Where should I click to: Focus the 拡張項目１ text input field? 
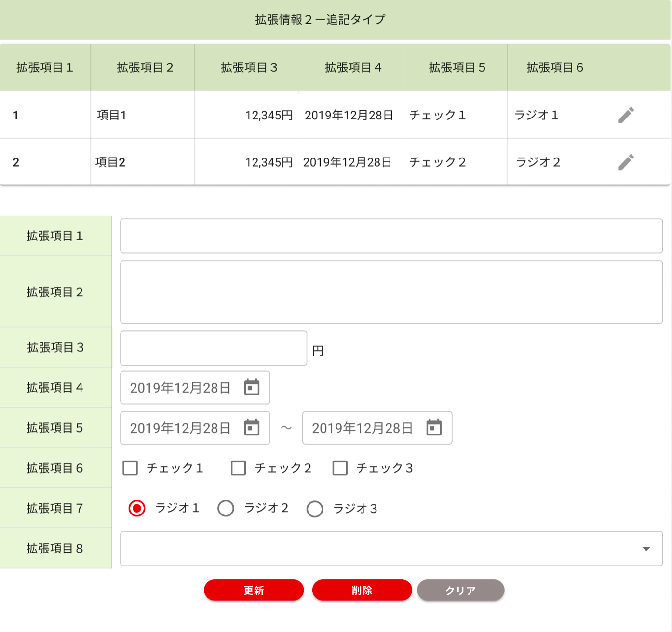391,236
